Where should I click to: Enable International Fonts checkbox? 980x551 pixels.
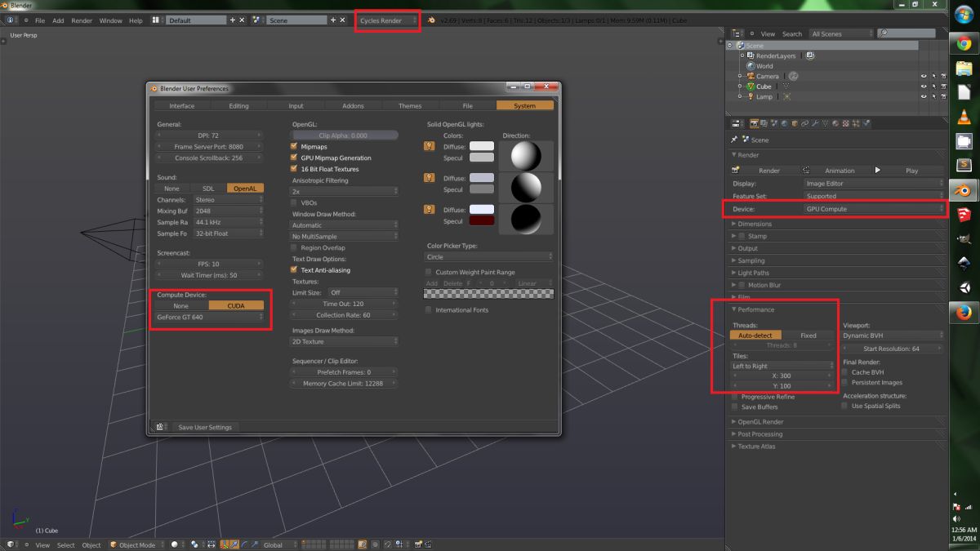click(x=429, y=310)
